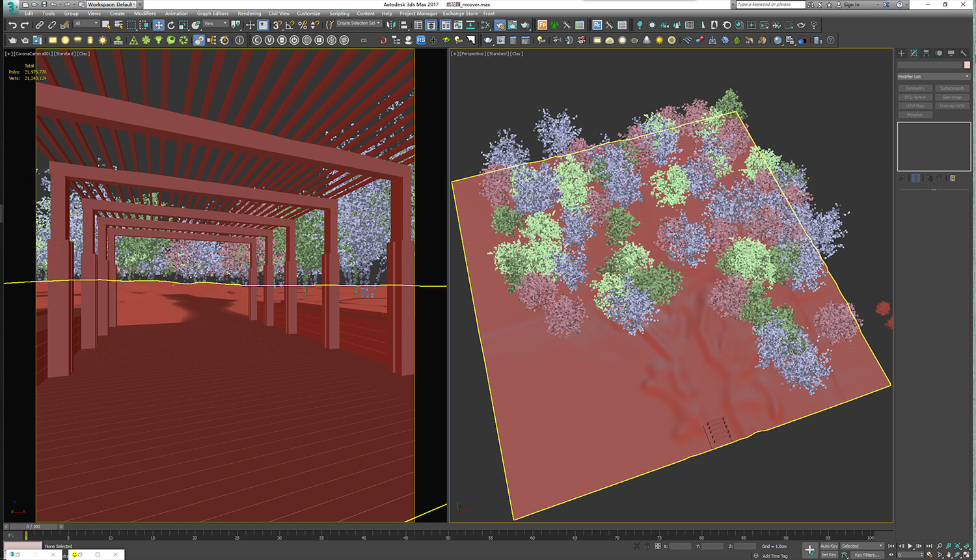Click the circled C Corona icon
The width and height of the screenshot is (976, 560).
point(256,40)
